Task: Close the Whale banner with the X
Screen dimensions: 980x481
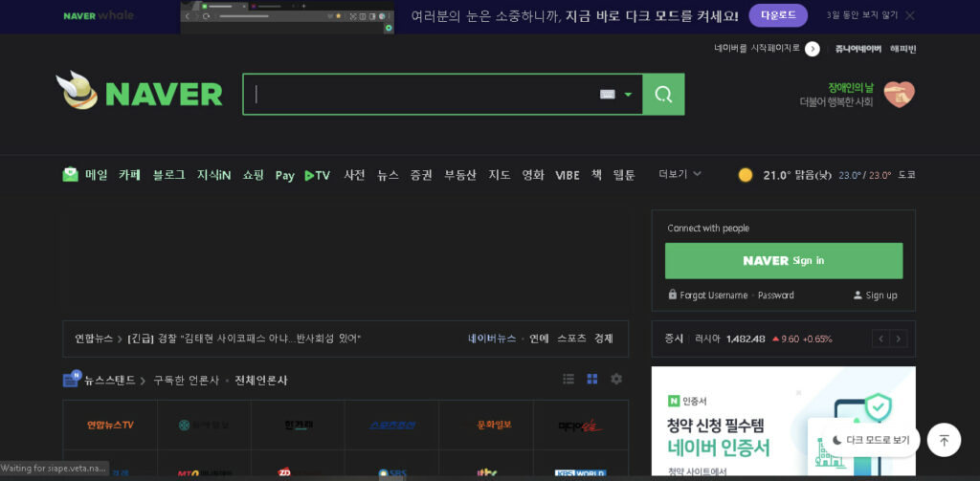Action: tap(910, 15)
